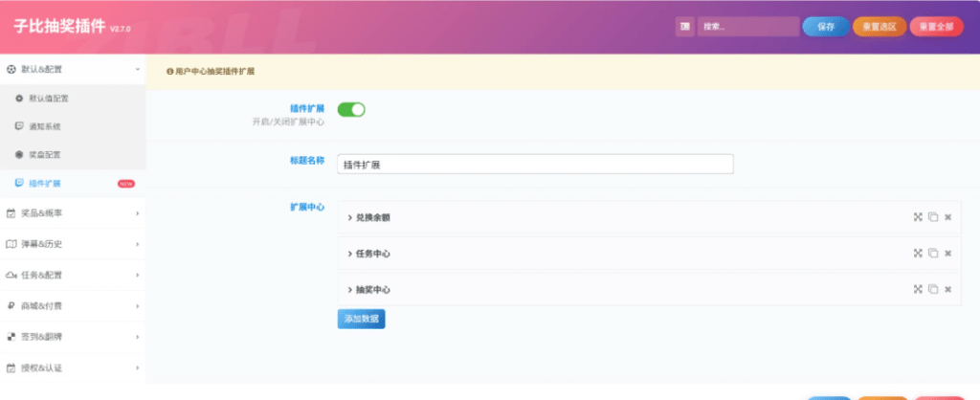Click the chat icon beside 通知系统

[19, 126]
